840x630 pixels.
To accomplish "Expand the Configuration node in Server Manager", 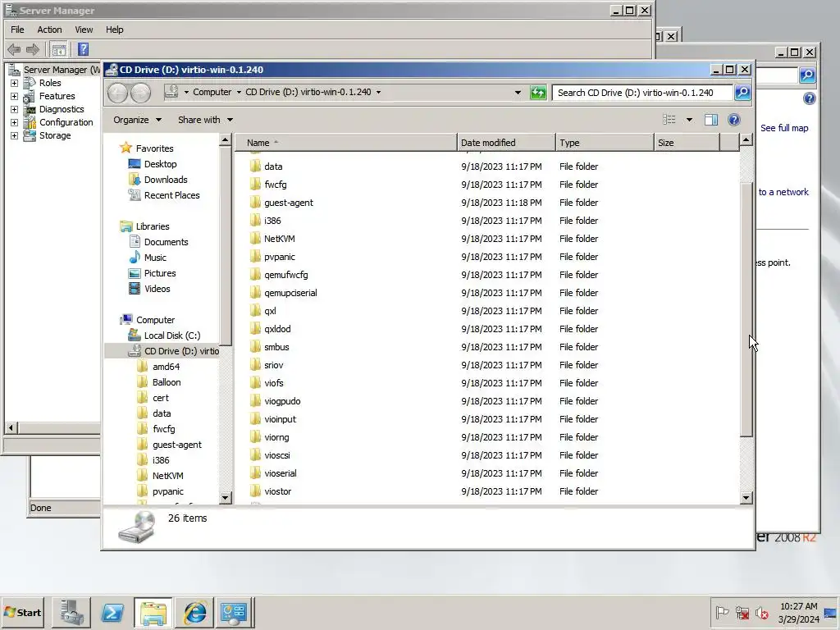I will click(15, 123).
